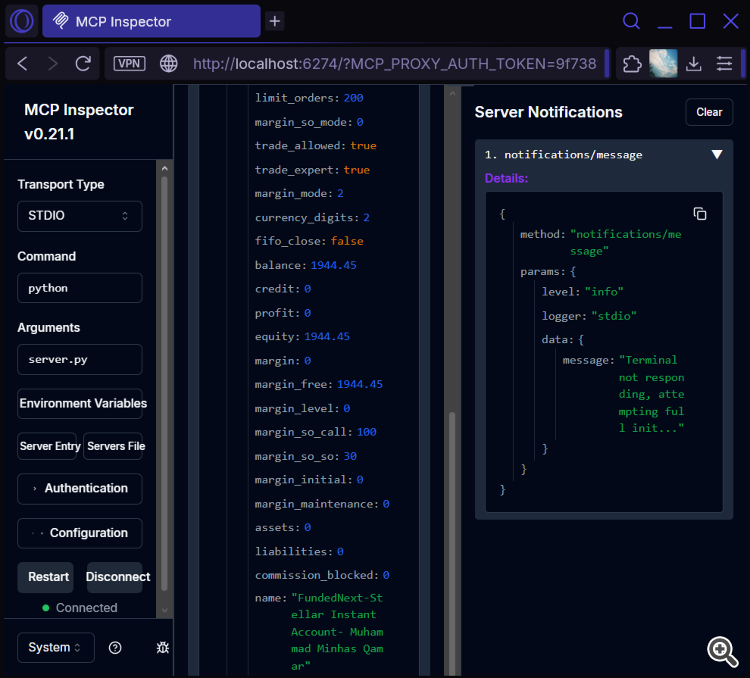Click the Arguments field containing server.py

(79, 359)
